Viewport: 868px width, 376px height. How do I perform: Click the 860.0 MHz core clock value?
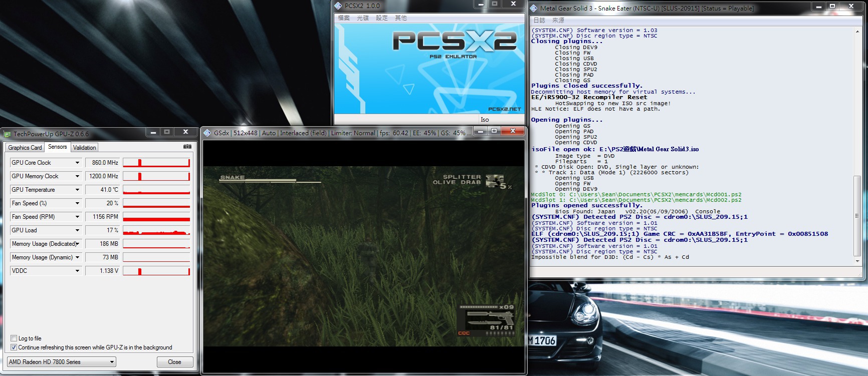point(102,163)
